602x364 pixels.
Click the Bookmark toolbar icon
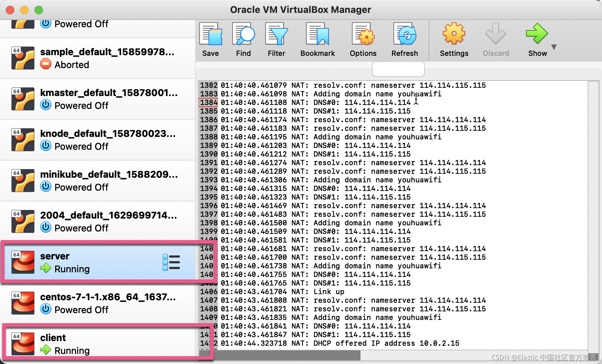tap(317, 34)
